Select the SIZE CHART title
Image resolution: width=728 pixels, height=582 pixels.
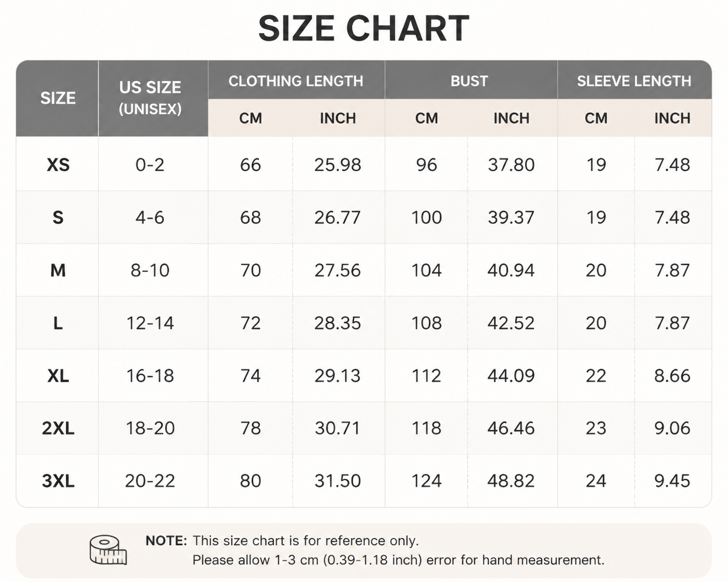[x=364, y=28]
